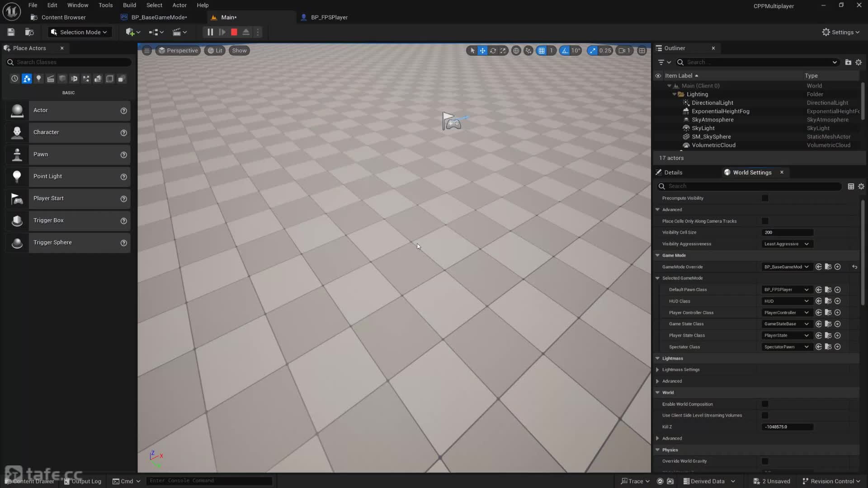
Task: Toggle world/local coordinate globe icon
Action: (x=516, y=51)
